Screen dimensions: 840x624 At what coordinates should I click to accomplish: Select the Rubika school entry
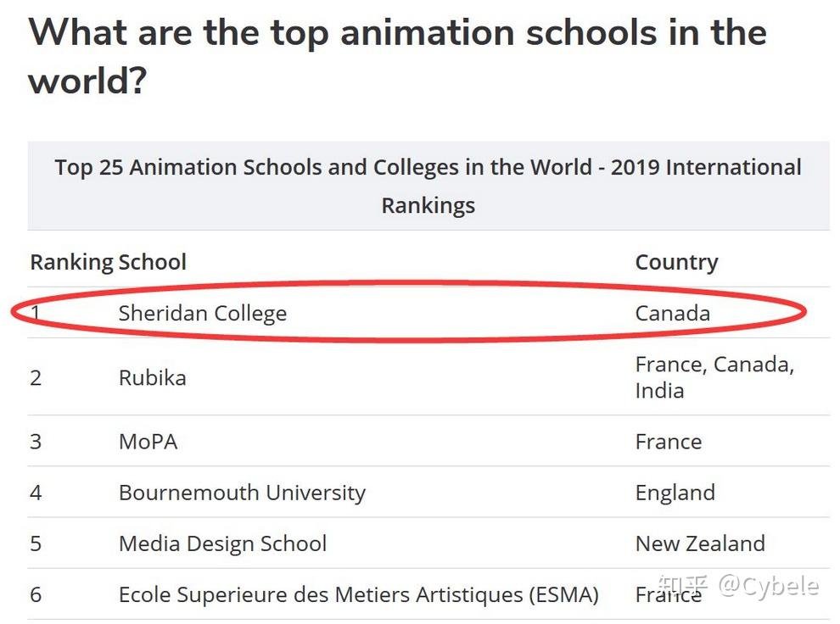click(x=152, y=378)
